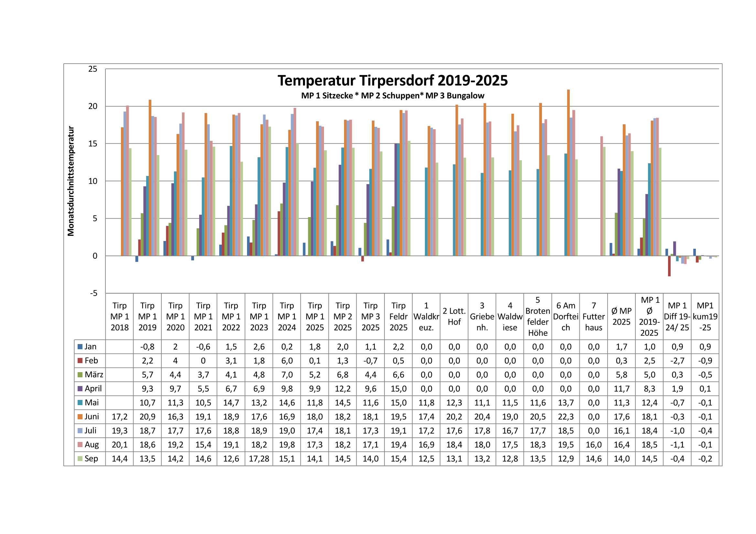The width and height of the screenshot is (756, 534).
Task: Click the -2,7 Feb value cell
Action: pyautogui.click(x=677, y=361)
